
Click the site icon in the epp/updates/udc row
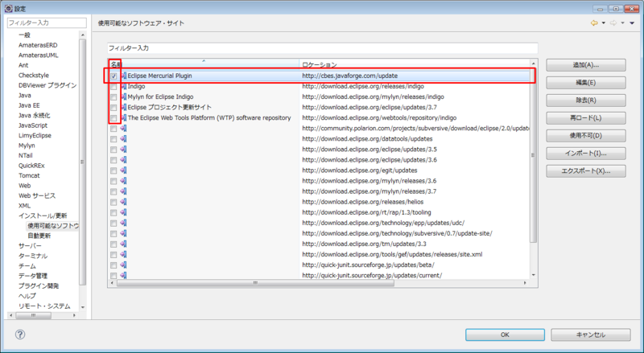123,223
